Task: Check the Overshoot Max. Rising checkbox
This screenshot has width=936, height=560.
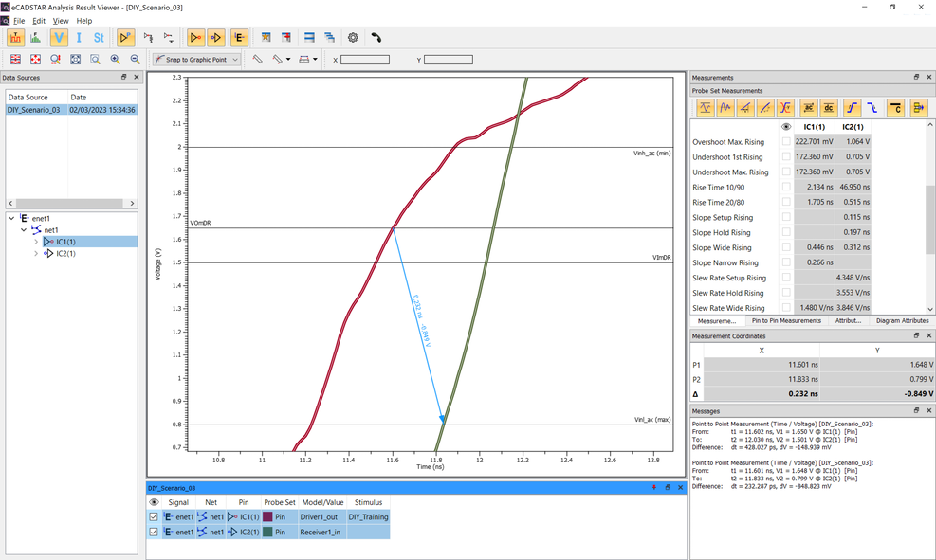Action: [x=786, y=142]
